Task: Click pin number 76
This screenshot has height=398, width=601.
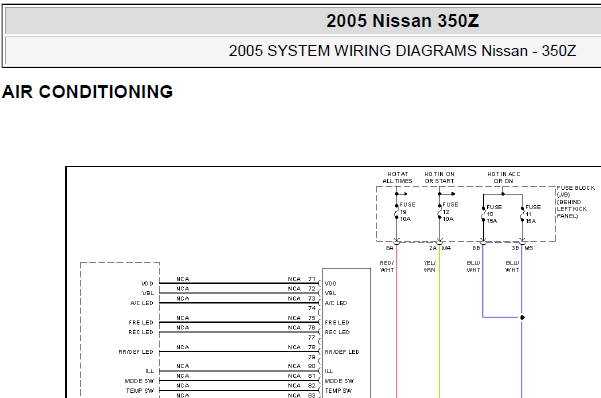Action: click(312, 328)
